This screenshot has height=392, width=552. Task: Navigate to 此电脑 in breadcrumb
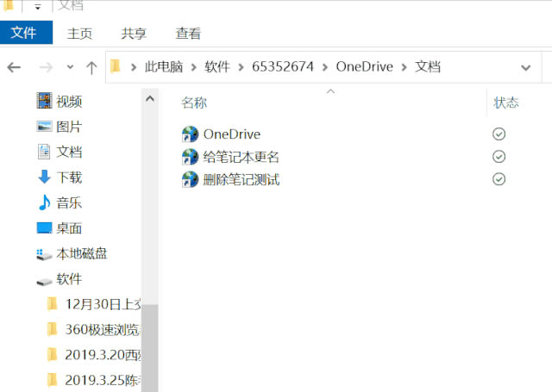(x=164, y=67)
